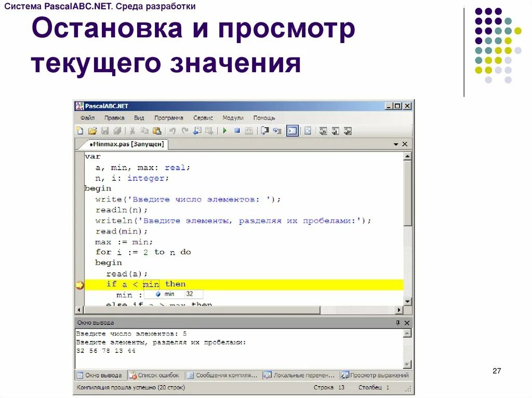Click the min value 32 debug tooltip

[x=174, y=294]
